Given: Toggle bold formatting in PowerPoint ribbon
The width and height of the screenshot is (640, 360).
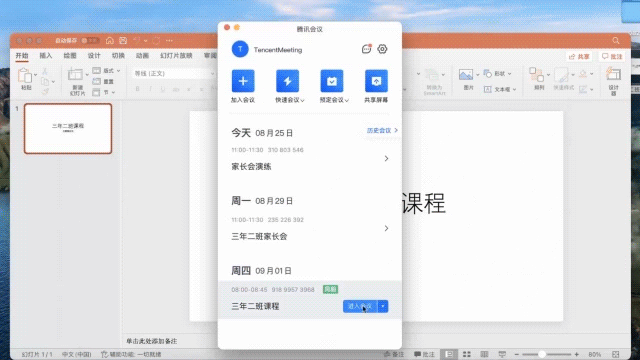Looking at the screenshot, I should coord(138,89).
